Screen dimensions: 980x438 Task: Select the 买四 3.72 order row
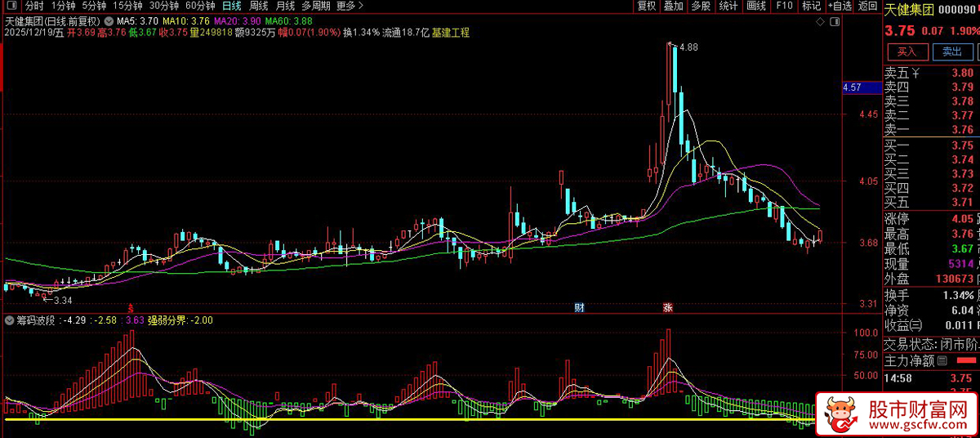click(930, 189)
